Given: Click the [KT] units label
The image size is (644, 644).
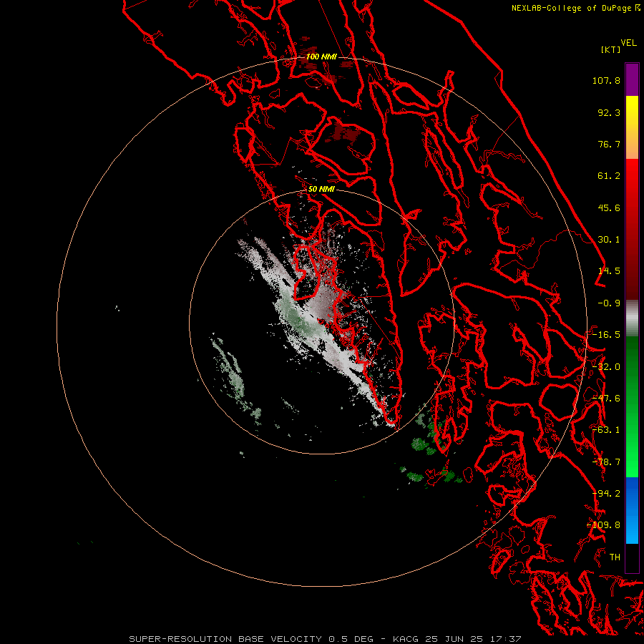Looking at the screenshot, I should (x=611, y=49).
